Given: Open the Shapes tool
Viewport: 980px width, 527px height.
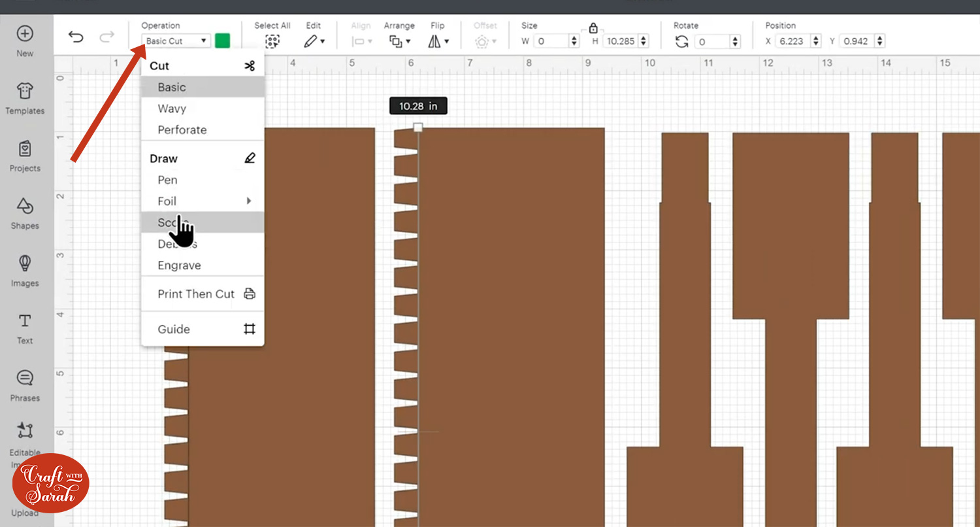Looking at the screenshot, I should pos(25,213).
